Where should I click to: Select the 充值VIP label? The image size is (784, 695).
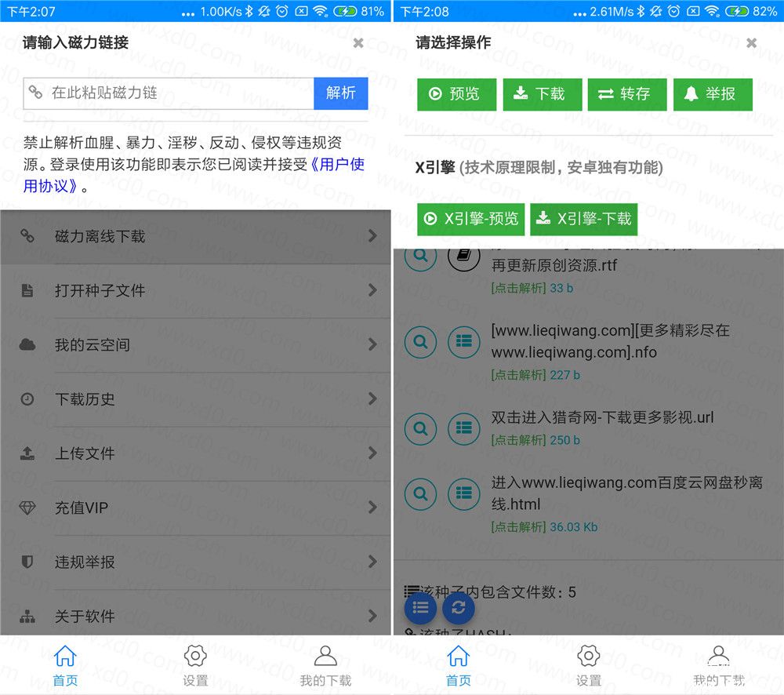(82, 508)
